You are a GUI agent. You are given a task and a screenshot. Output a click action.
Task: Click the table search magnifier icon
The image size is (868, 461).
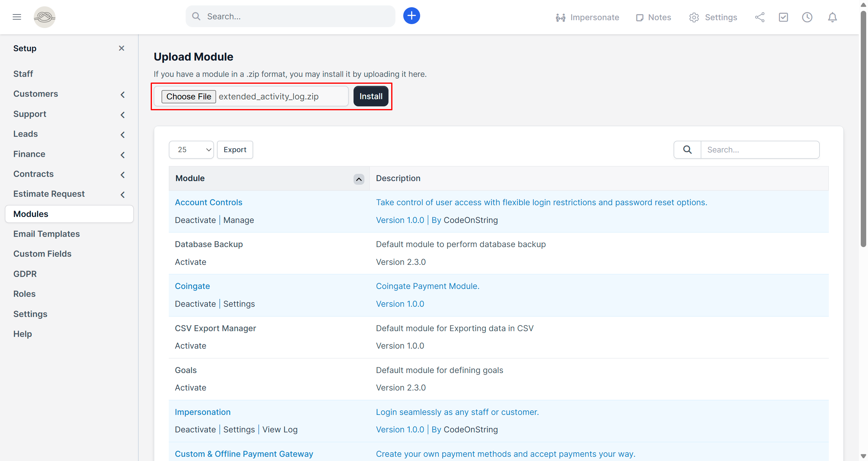click(687, 150)
